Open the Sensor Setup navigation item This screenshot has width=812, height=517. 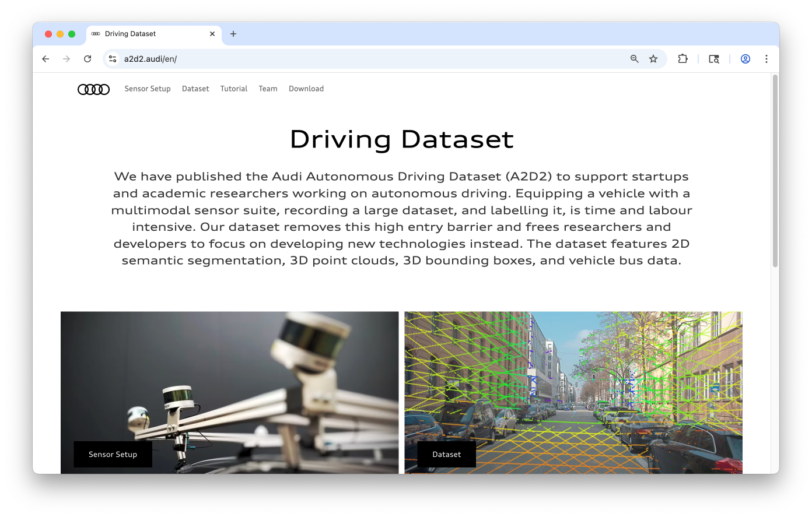click(148, 89)
